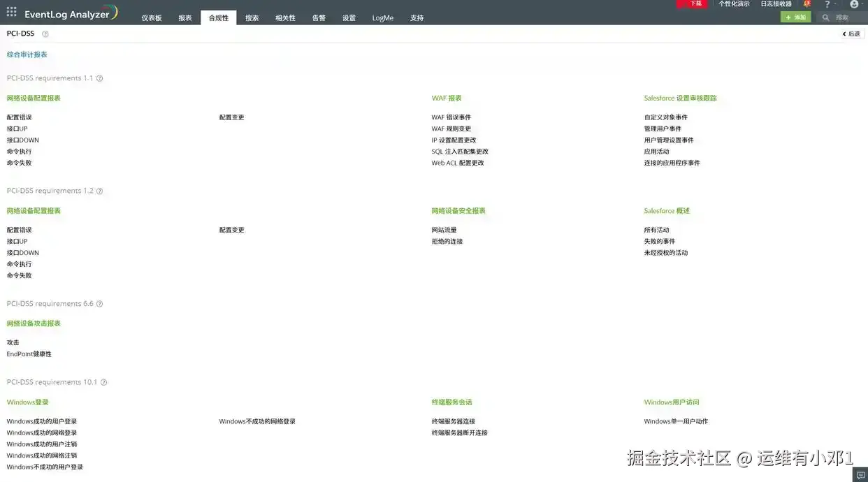868x482 pixels.
Task: Click help icon next to requirements 6.6
Action: point(99,304)
